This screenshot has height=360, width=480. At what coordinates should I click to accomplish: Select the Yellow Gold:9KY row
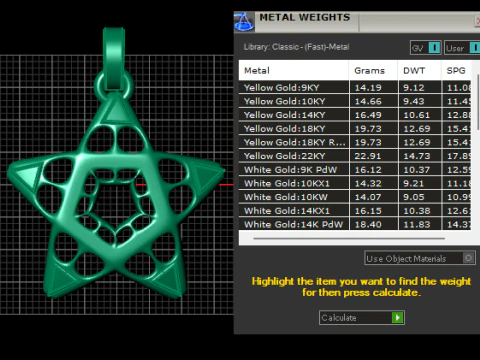click(355, 88)
